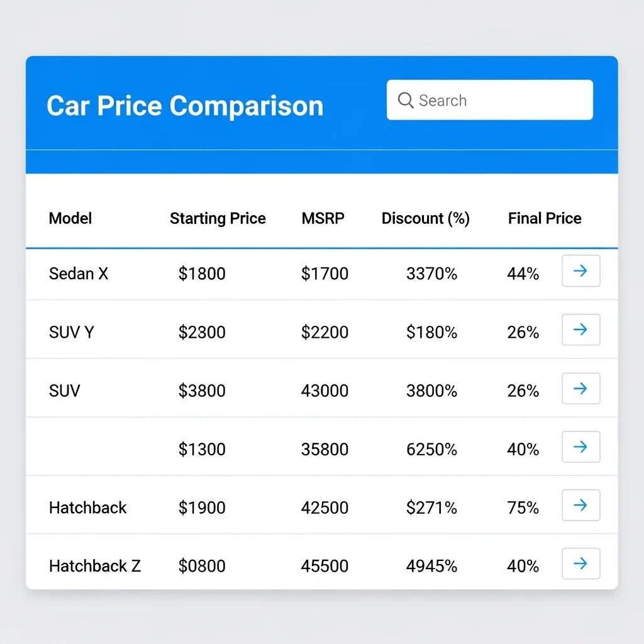Sort by the Model column header
The image size is (644, 644).
(x=70, y=218)
